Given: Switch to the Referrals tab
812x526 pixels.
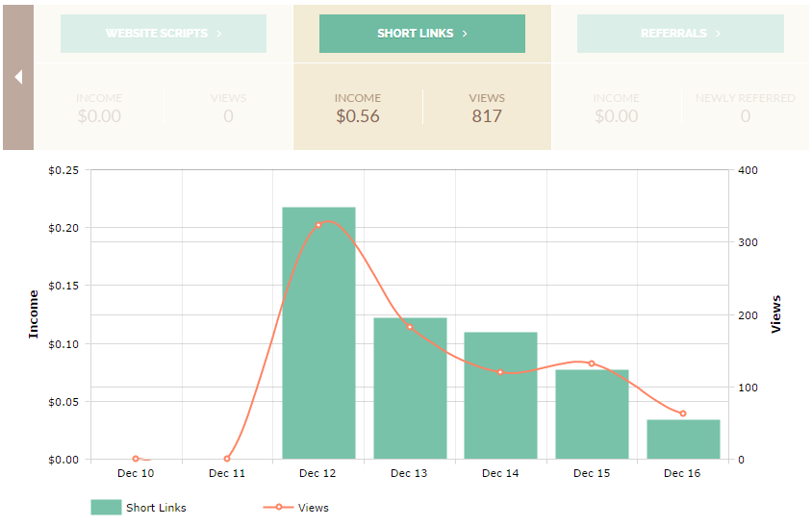Looking at the screenshot, I should click(x=680, y=34).
